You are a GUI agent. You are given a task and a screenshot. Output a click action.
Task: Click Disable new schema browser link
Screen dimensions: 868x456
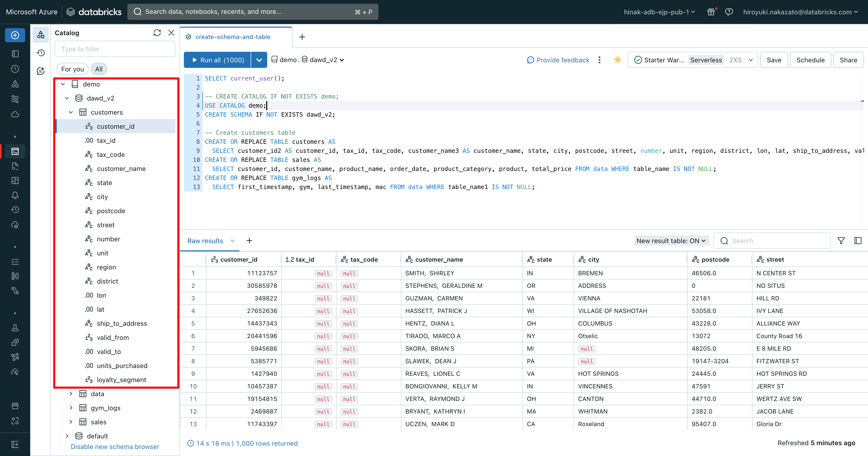(x=115, y=446)
